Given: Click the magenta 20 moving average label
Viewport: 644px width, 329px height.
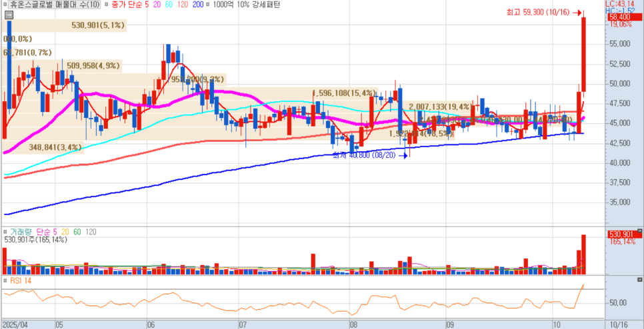Looking at the screenshot, I should [157, 5].
